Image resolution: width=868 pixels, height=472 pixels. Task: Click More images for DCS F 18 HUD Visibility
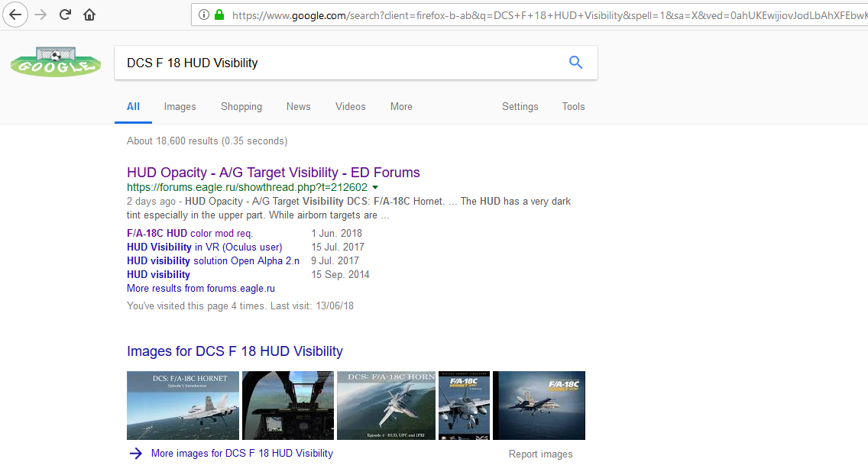pos(242,454)
